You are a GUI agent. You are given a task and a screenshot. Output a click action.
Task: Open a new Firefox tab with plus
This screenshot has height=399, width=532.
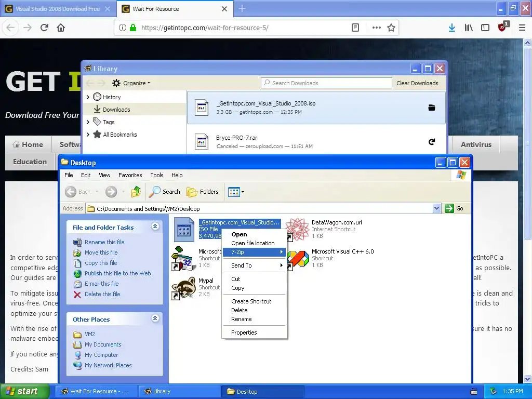pos(242,8)
